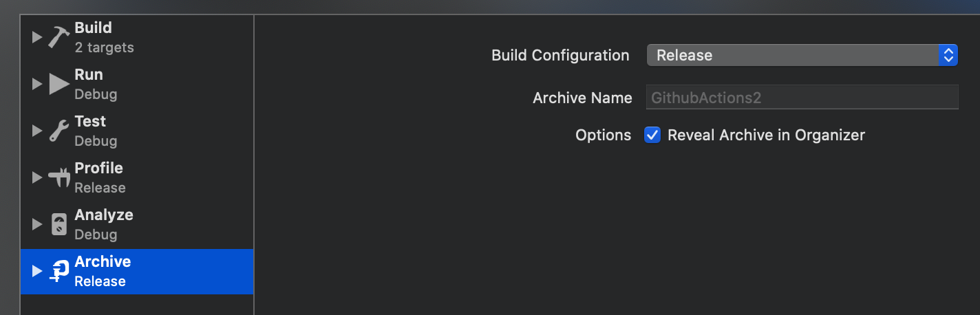
Task: Toggle Reveal Archive in Organizer checkbox
Action: pos(652,135)
